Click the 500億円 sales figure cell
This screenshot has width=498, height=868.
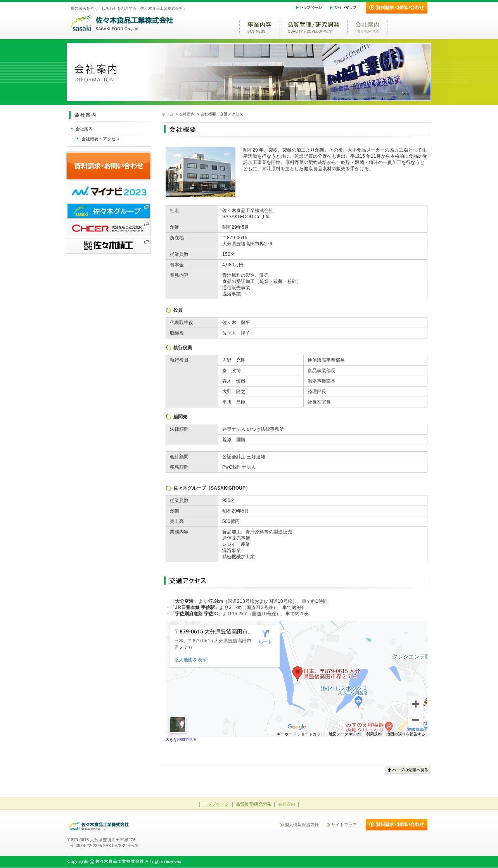coord(323,521)
